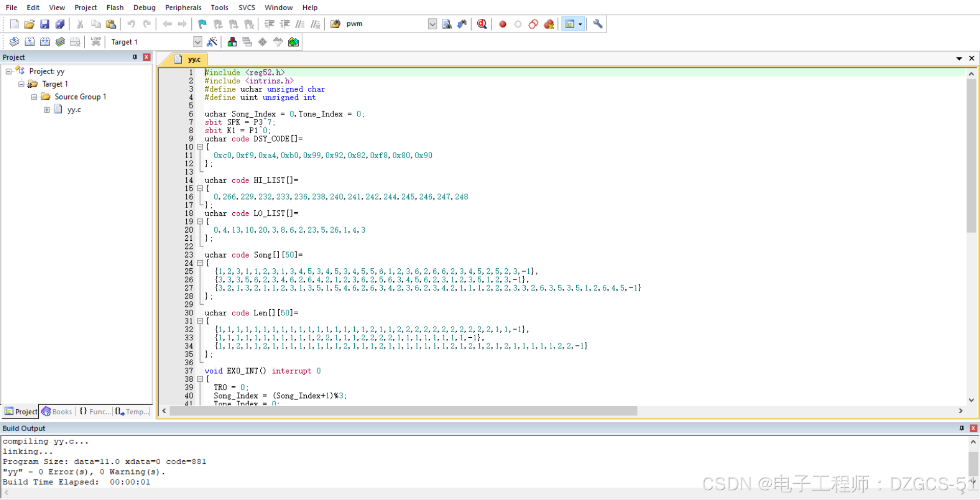Collapse Target 1 tree node

click(x=21, y=84)
